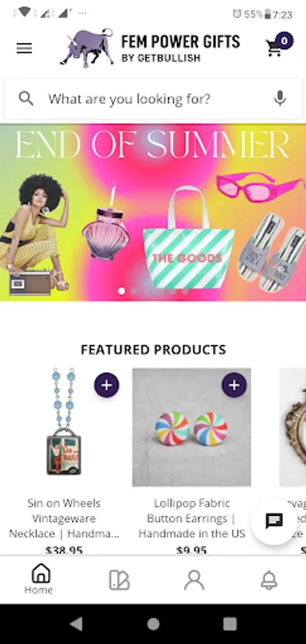The image size is (306, 644).
Task: Open the chat message bubble
Action: click(x=274, y=521)
